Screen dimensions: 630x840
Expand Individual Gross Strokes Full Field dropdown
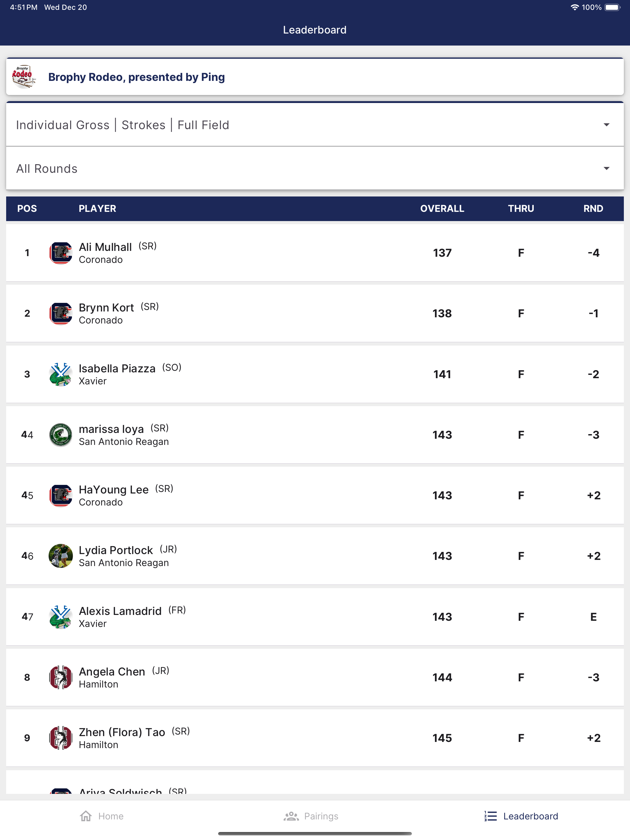315,125
